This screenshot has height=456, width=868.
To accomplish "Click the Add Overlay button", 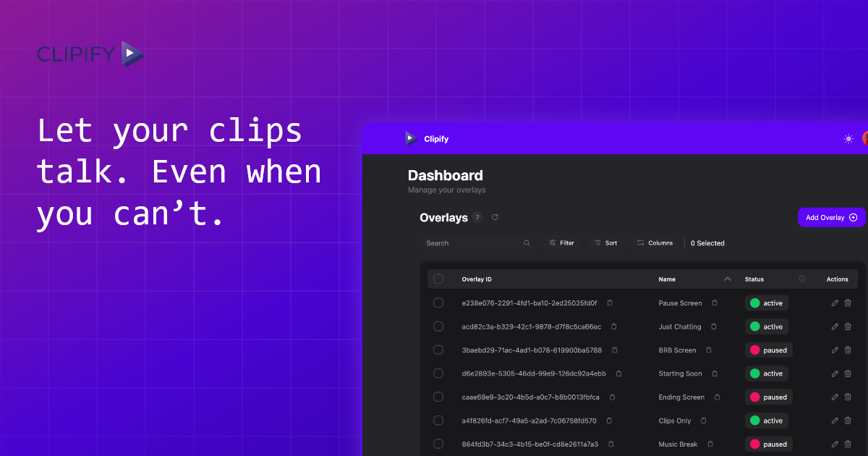I will point(832,216).
